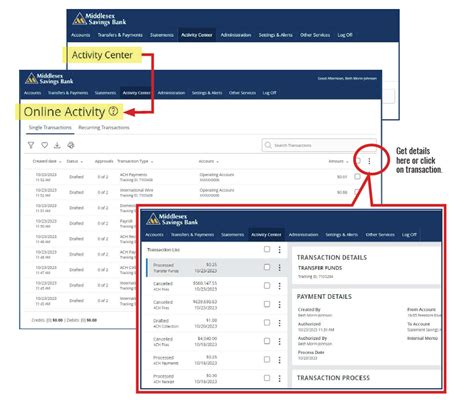
Task: Switch to the Recurring Transactions tab
Action: pyautogui.click(x=104, y=127)
